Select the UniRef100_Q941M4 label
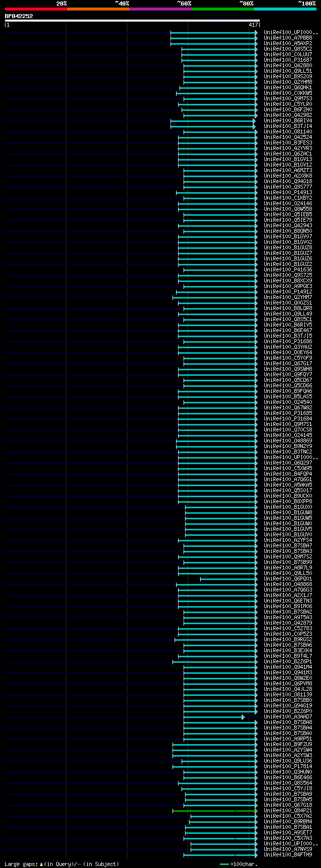Screen dimensions: 321x868 [x=288, y=667]
